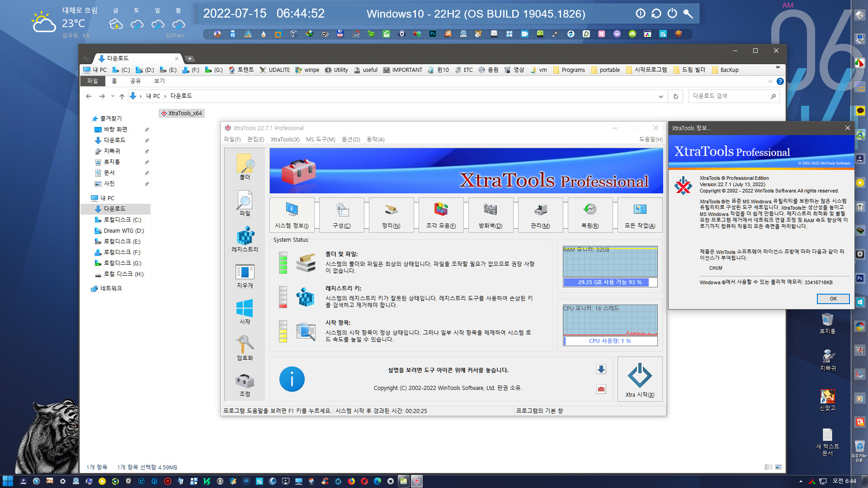The height and width of the screenshot is (488, 868).
Task: Open the 레지스트리 tool in sidebar
Action: (245, 239)
